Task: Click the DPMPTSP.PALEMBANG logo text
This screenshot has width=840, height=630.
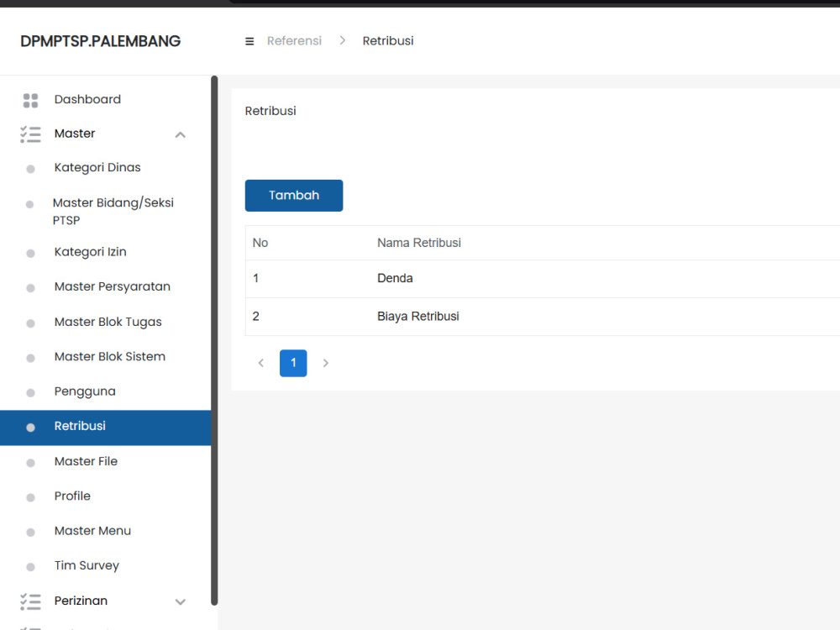Action: click(x=101, y=41)
